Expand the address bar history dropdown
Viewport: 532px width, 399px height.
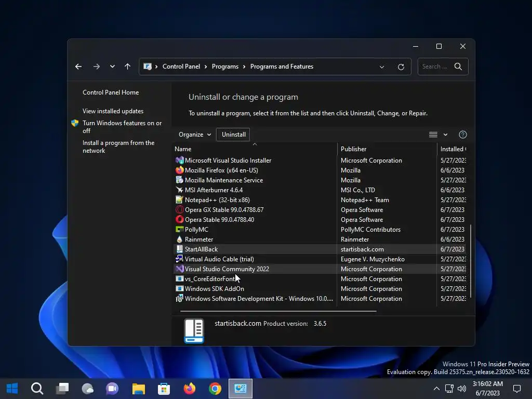[x=382, y=67]
